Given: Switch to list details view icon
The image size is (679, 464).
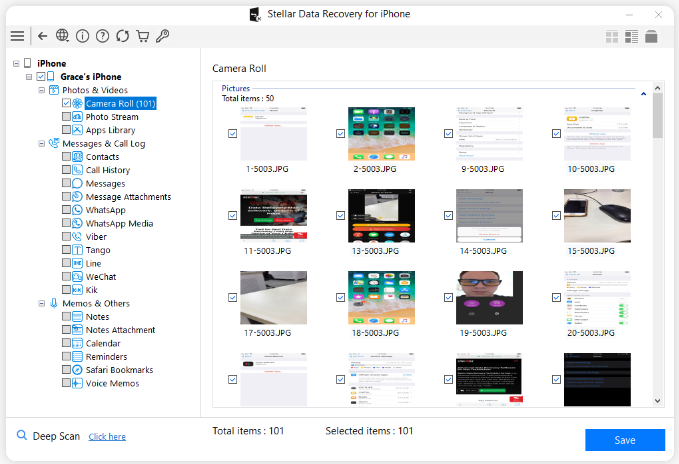Looking at the screenshot, I should [x=631, y=37].
